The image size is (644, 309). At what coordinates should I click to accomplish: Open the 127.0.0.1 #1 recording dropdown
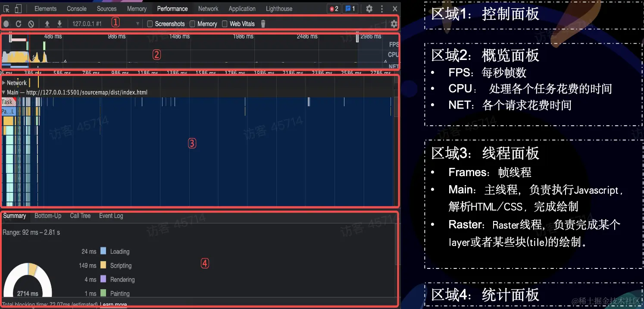coord(106,24)
